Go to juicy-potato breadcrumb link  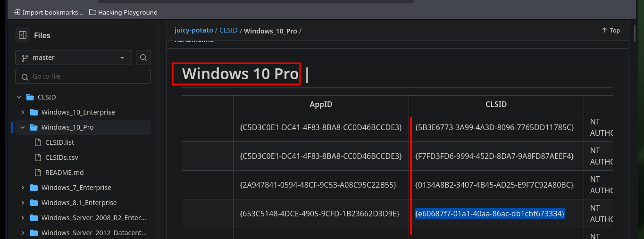(193, 30)
